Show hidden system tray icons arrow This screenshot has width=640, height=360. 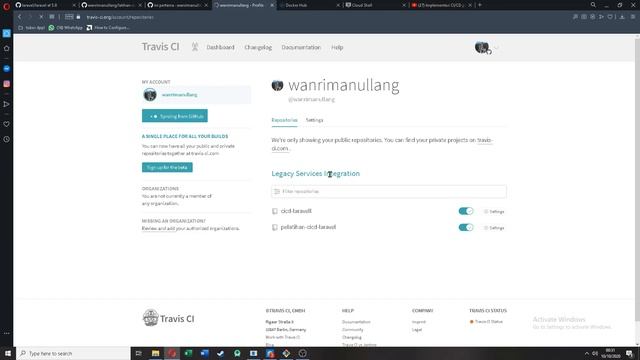[x=587, y=353]
